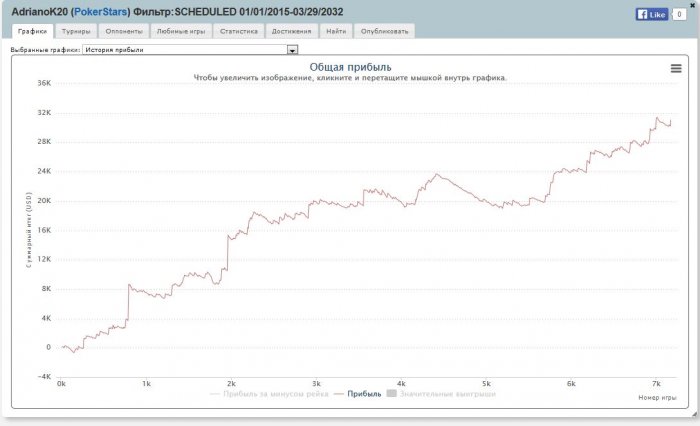Click the Общая прибыль chart title
This screenshot has width=700, height=426.
(x=350, y=67)
